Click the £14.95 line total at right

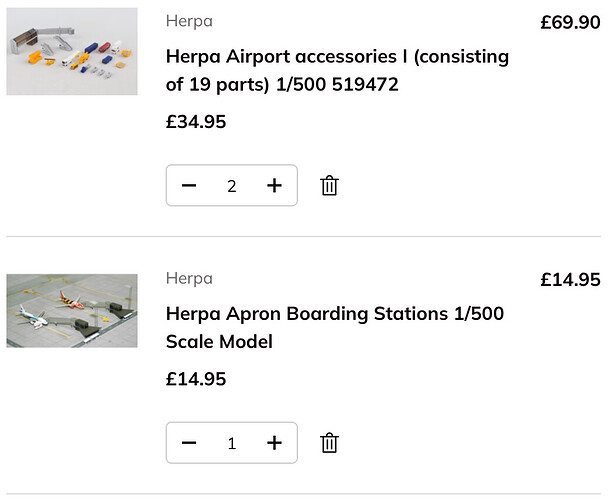pyautogui.click(x=570, y=280)
